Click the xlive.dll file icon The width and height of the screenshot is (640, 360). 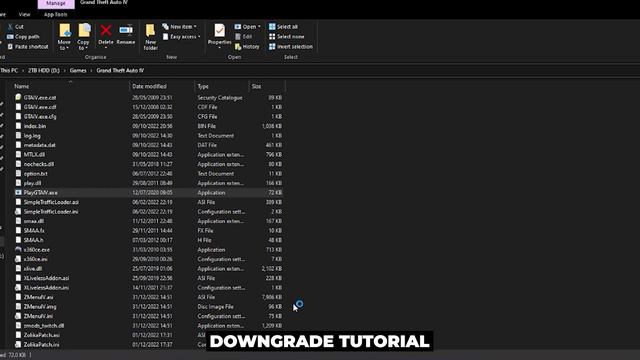pyautogui.click(x=18, y=269)
